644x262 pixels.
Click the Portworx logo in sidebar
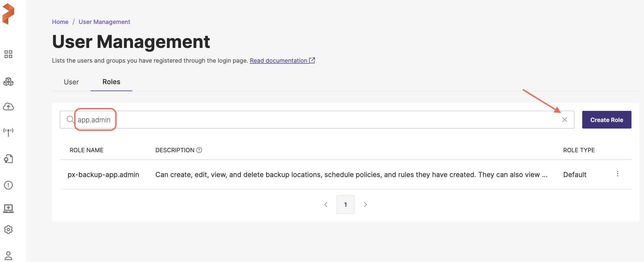(x=8, y=14)
